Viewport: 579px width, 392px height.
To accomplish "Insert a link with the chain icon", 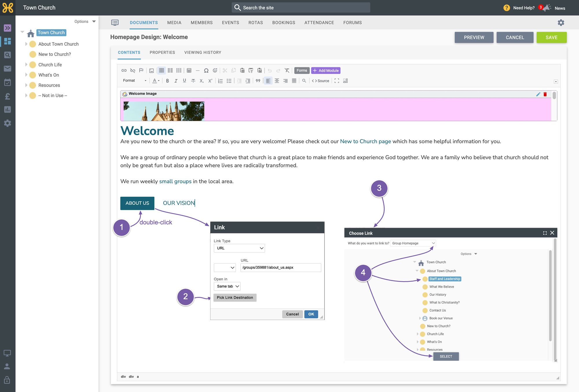I will click(x=124, y=70).
